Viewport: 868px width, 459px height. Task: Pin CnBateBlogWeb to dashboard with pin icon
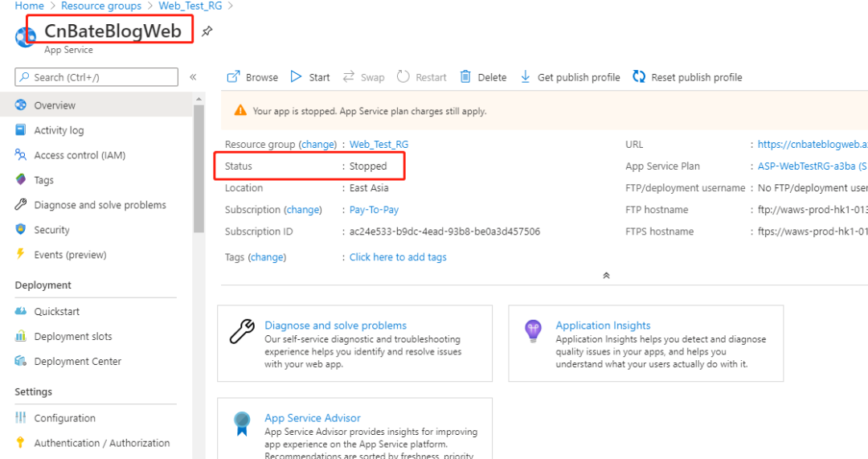click(207, 31)
